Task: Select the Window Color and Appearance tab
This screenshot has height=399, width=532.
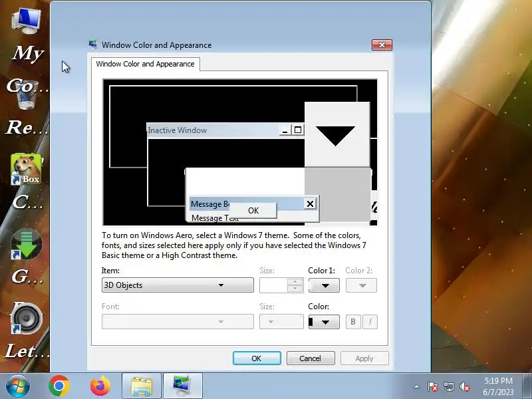Action: pos(145,64)
